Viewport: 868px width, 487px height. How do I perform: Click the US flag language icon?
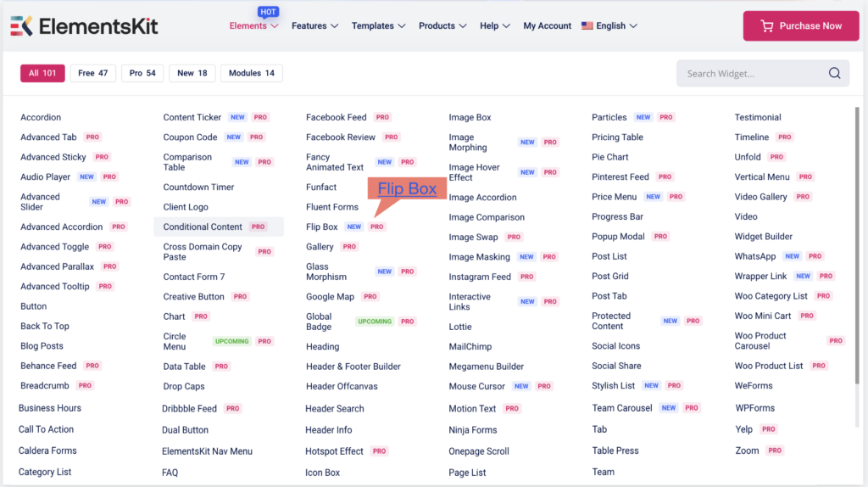[x=587, y=25]
